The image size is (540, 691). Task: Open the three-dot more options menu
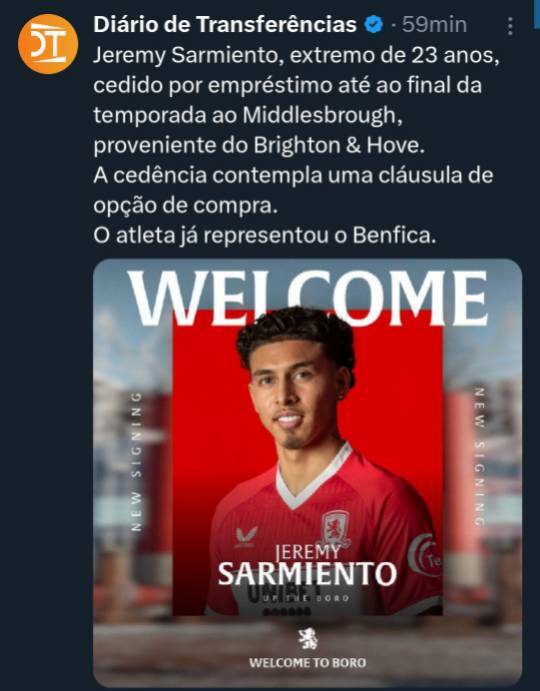(510, 26)
